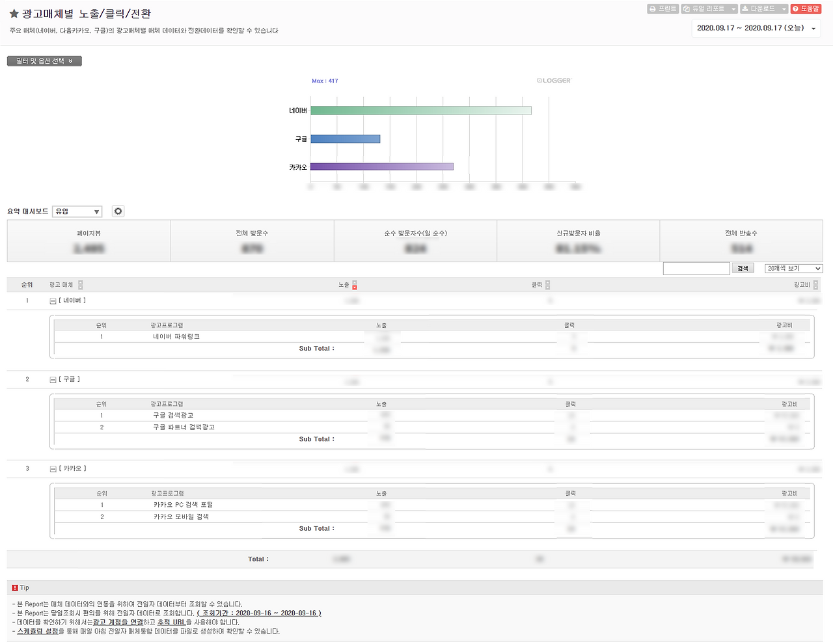Image resolution: width=833 pixels, height=644 pixels.
Task: Expand the 필터 및 옵션 선택 panel
Action: coord(44,60)
